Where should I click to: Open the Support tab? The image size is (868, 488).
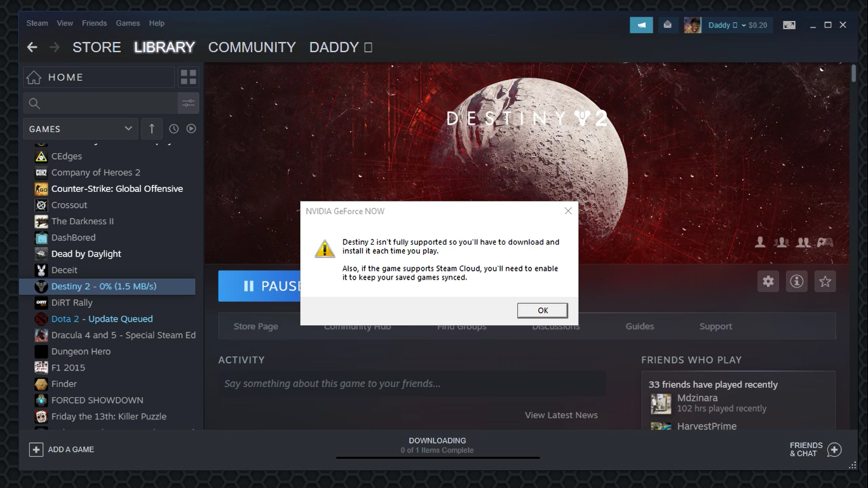pos(715,327)
